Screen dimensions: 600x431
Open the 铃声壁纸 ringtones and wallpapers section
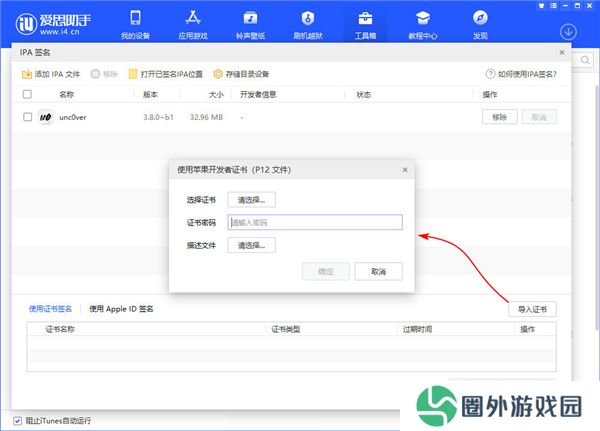[x=250, y=24]
